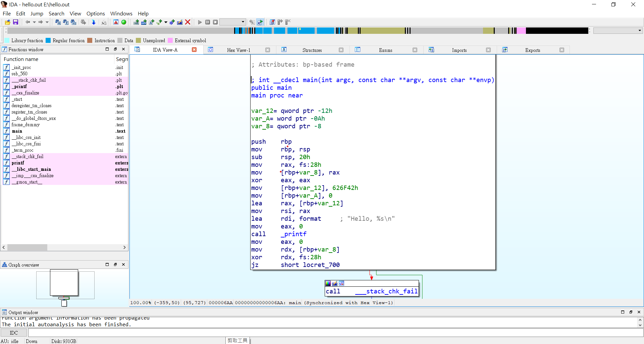Open the File menu
Viewport: 644px width, 344px height.
click(7, 13)
